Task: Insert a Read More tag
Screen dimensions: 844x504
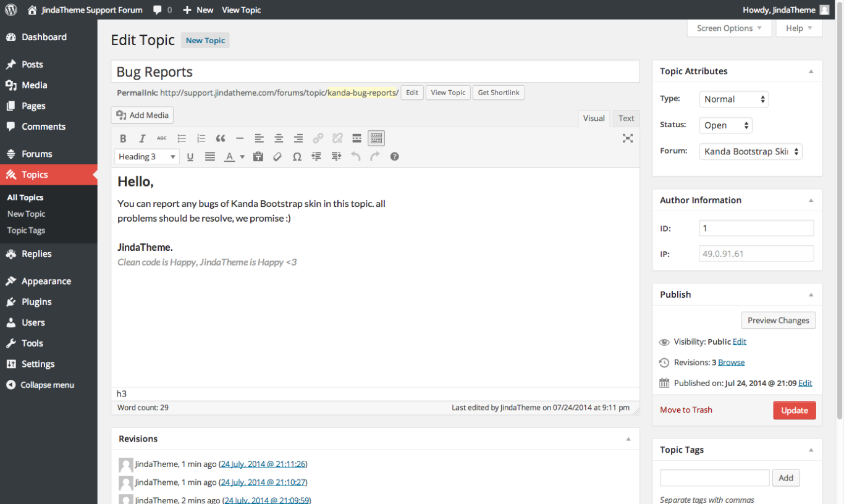Action: point(357,138)
